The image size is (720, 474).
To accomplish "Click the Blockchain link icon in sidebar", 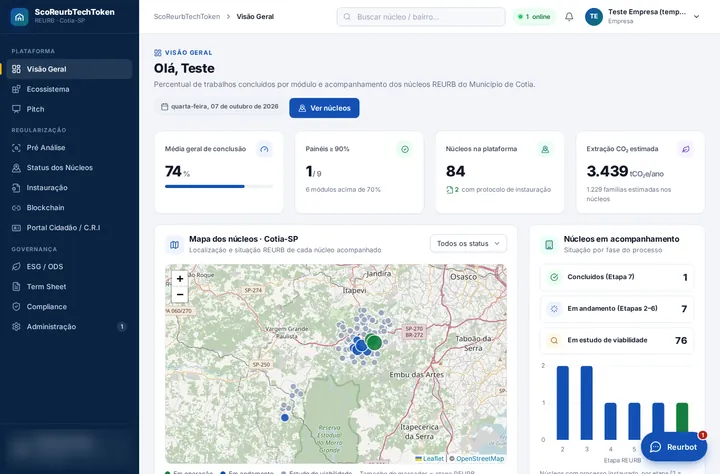I will coord(17,208).
